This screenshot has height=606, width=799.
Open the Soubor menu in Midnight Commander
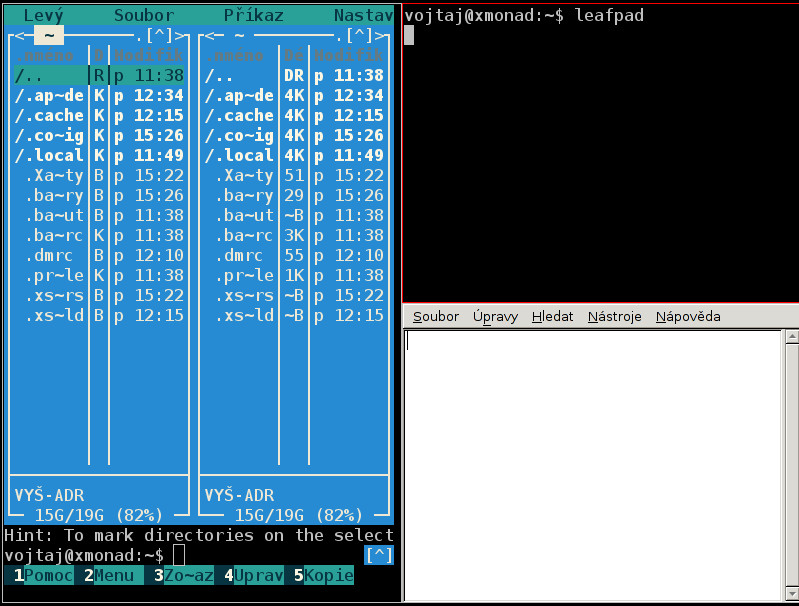click(144, 15)
